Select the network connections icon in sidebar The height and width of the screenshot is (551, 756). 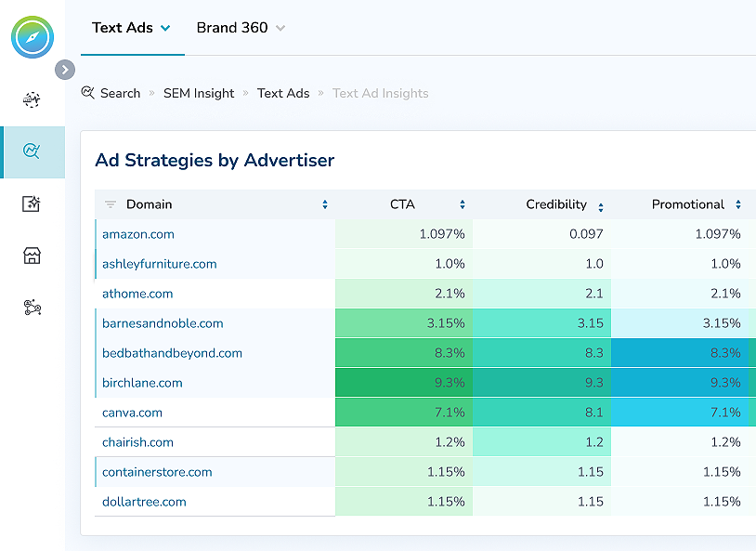[x=33, y=305]
